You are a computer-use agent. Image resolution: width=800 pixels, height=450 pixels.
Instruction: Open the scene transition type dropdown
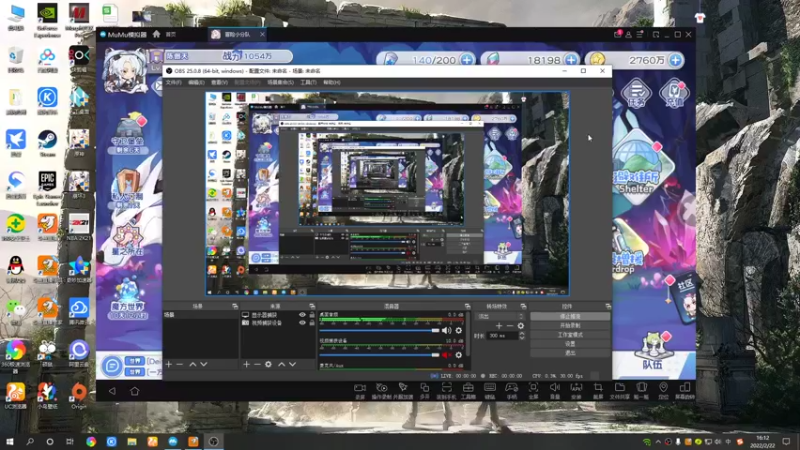501,316
